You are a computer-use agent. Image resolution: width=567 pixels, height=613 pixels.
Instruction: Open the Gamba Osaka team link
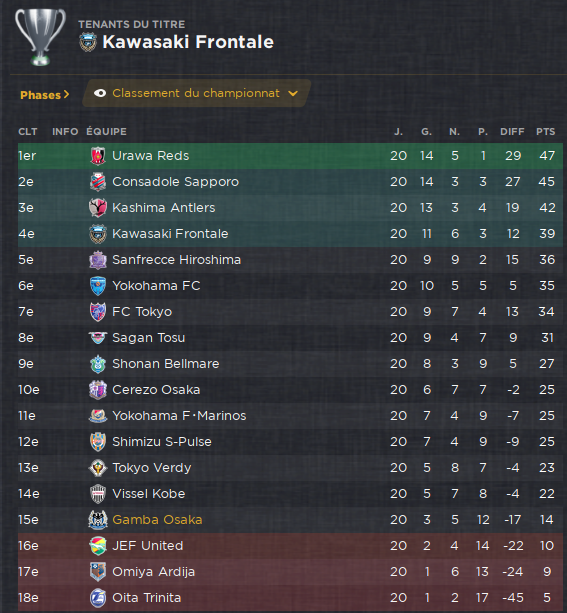[x=157, y=520]
